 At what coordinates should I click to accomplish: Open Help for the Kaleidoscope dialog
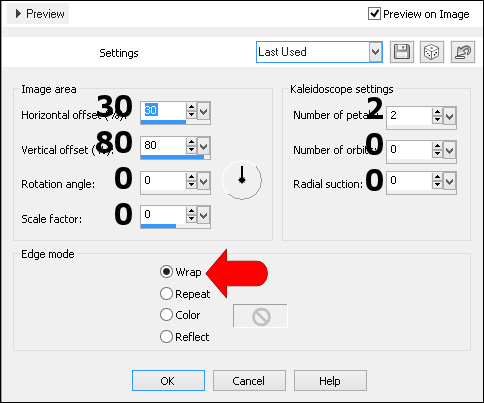tap(330, 380)
